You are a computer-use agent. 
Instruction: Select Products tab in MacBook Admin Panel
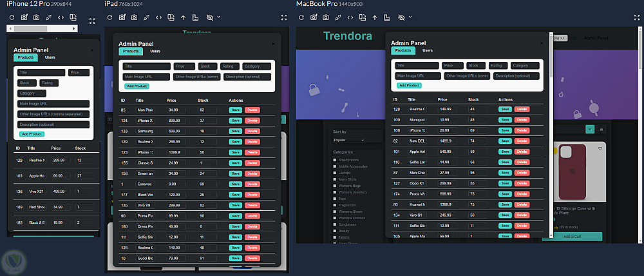point(403,50)
